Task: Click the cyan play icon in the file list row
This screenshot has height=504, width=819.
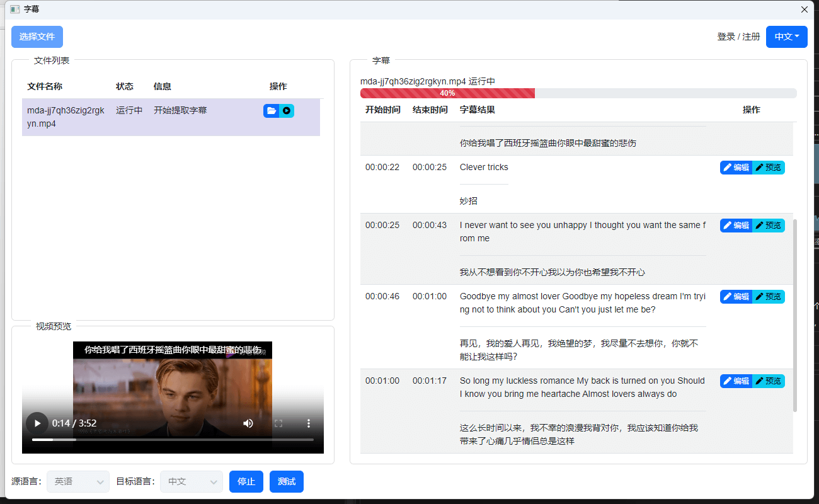Action: [287, 110]
